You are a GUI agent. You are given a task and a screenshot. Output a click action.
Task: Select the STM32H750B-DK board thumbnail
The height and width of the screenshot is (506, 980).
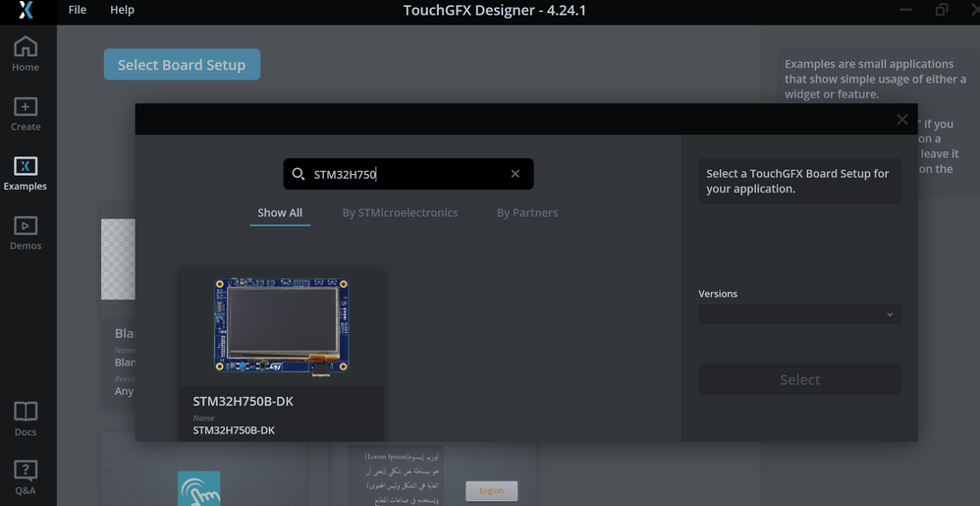(x=281, y=327)
